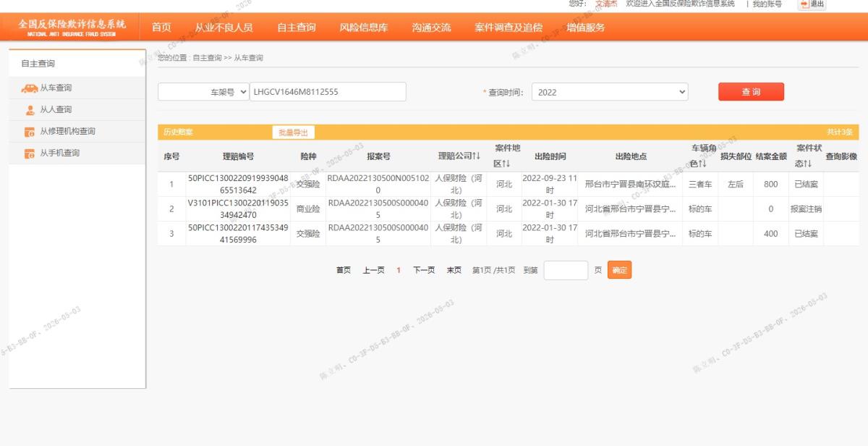Click the icon beside 从修理机构查询

30,132
